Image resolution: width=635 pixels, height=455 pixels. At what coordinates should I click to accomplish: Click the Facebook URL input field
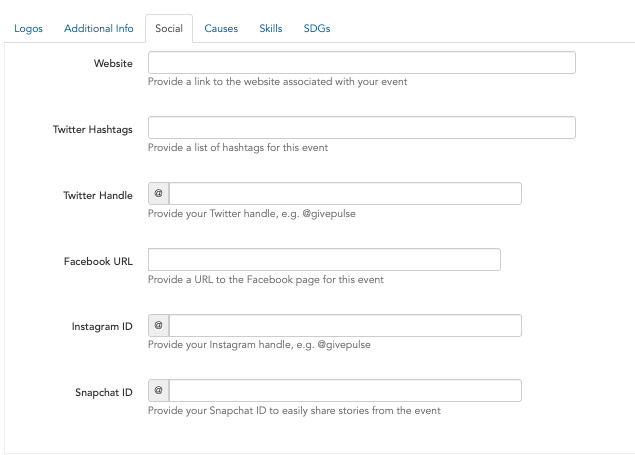point(324,259)
